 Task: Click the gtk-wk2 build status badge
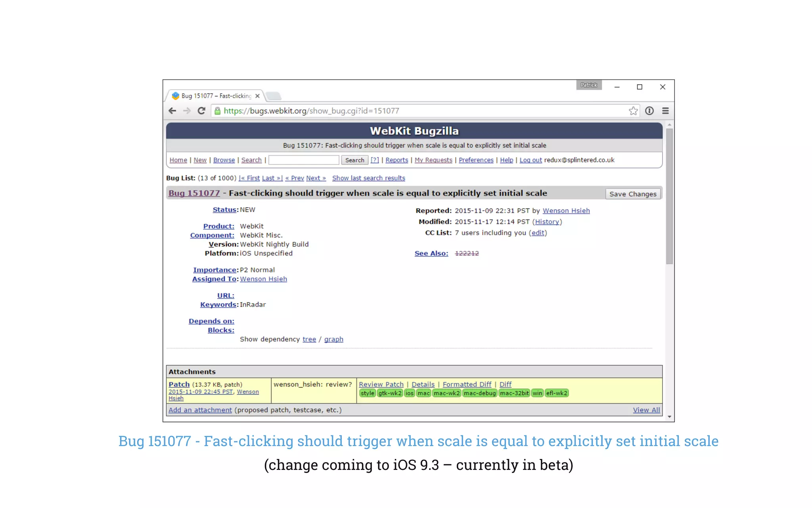coord(390,393)
